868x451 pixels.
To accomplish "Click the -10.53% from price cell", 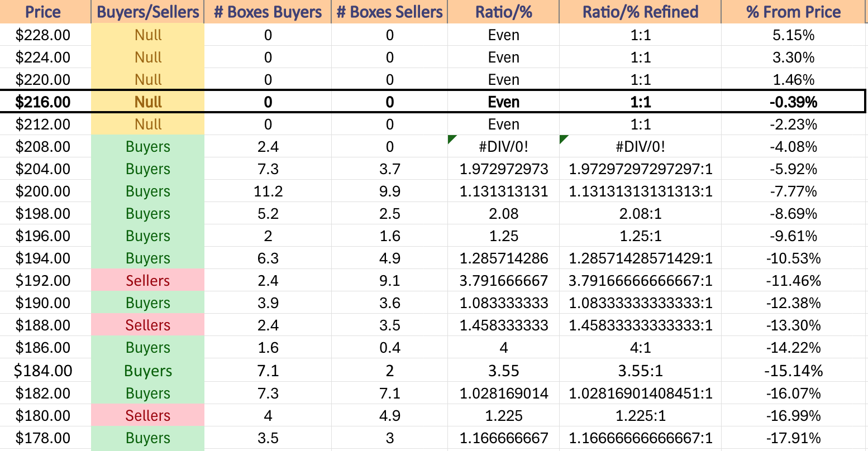I will click(794, 258).
